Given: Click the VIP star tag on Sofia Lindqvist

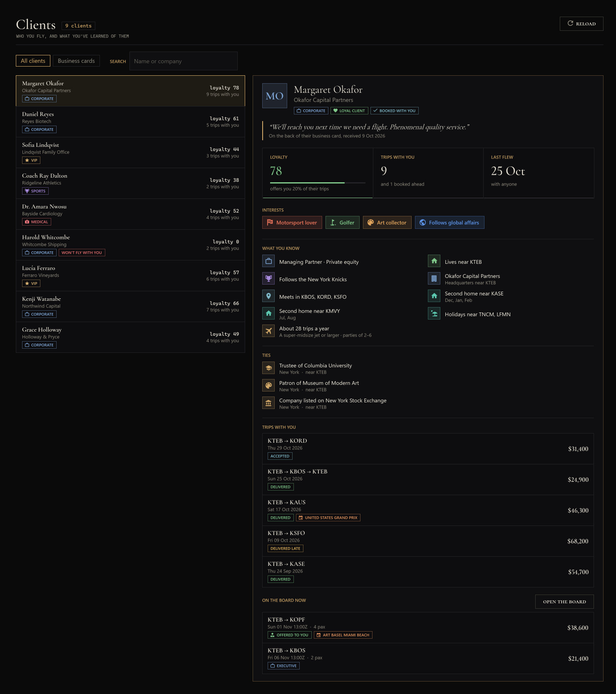Looking at the screenshot, I should coord(31,160).
